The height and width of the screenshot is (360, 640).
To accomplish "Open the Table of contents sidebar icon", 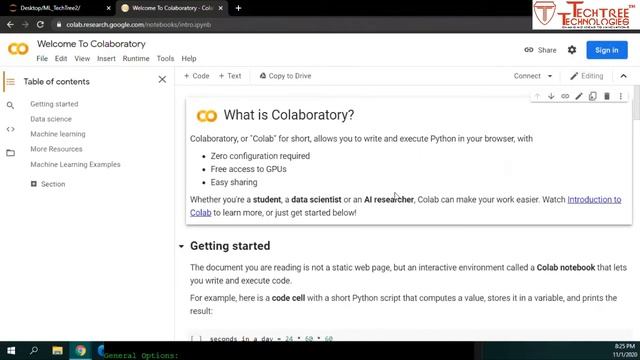I will 11,82.
